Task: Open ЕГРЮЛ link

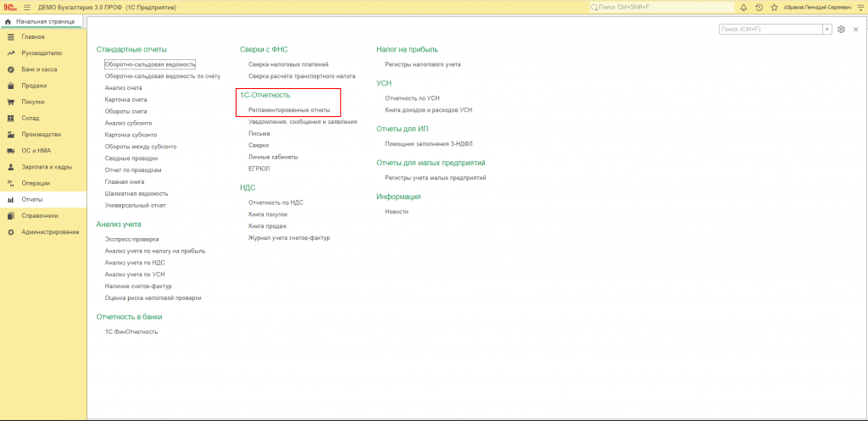Action: (258, 169)
